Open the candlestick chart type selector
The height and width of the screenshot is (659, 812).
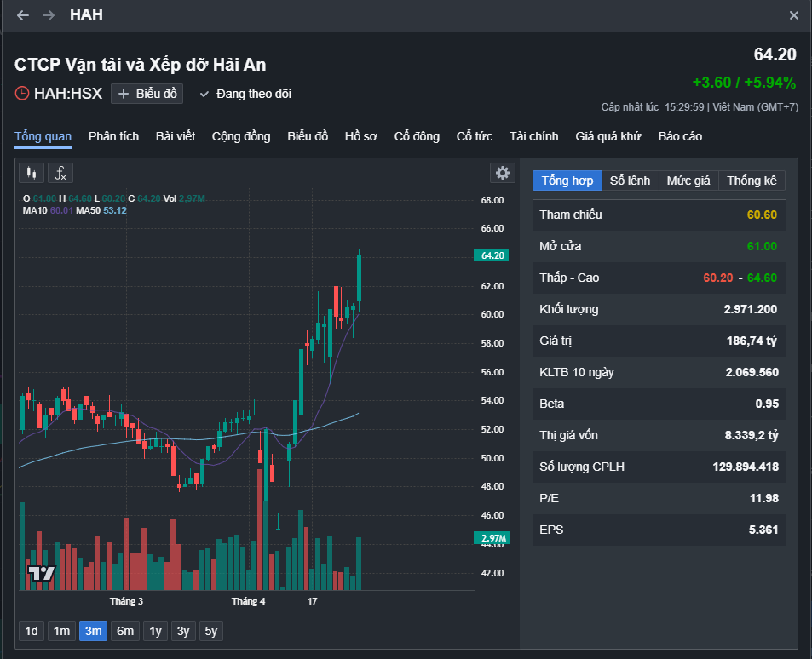32,173
